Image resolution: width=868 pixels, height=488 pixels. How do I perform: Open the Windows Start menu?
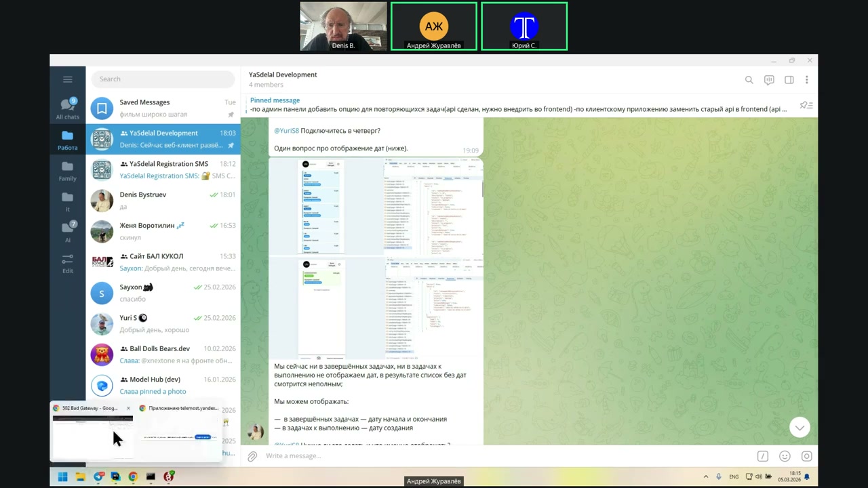[x=62, y=476]
